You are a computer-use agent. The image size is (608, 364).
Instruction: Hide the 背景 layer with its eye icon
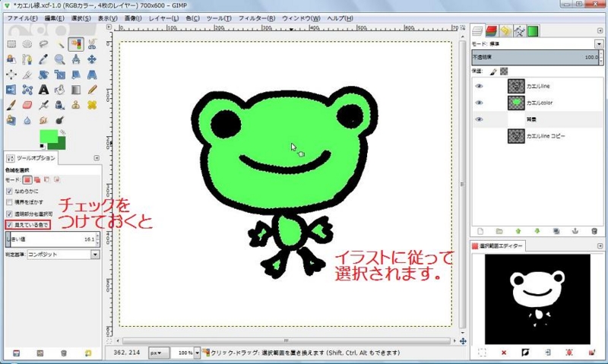coord(480,119)
